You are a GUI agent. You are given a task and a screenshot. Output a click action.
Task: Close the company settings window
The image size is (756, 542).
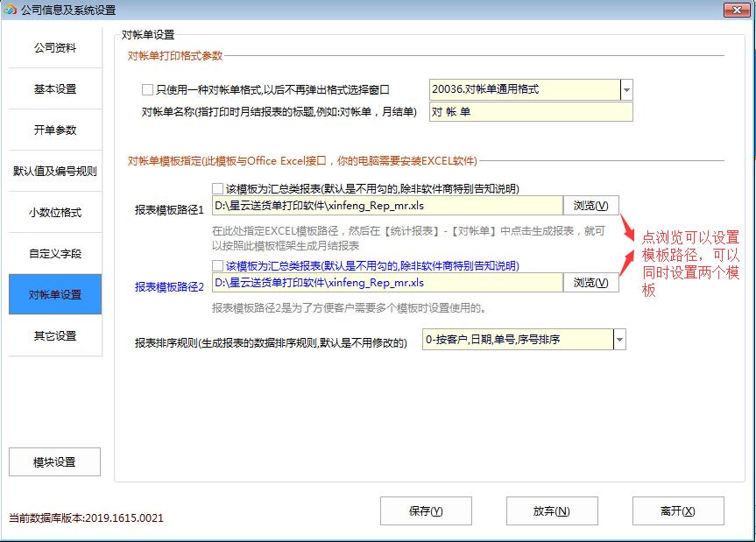[x=736, y=10]
